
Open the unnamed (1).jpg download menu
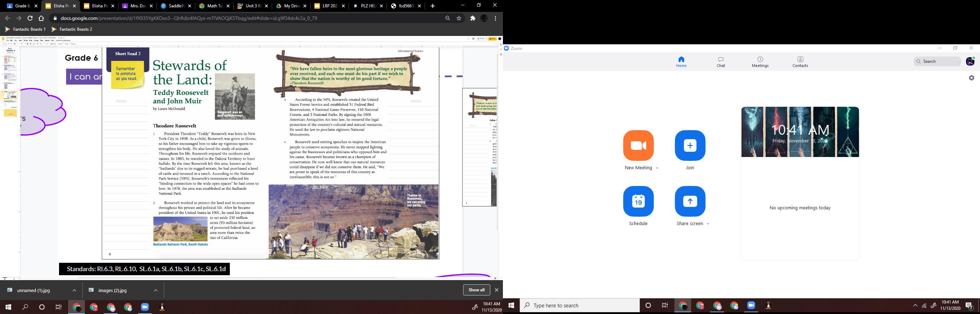74,290
